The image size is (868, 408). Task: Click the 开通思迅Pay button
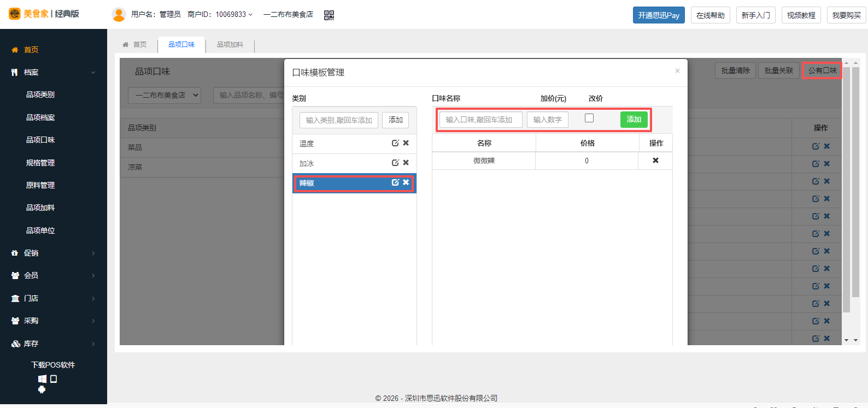tap(659, 15)
